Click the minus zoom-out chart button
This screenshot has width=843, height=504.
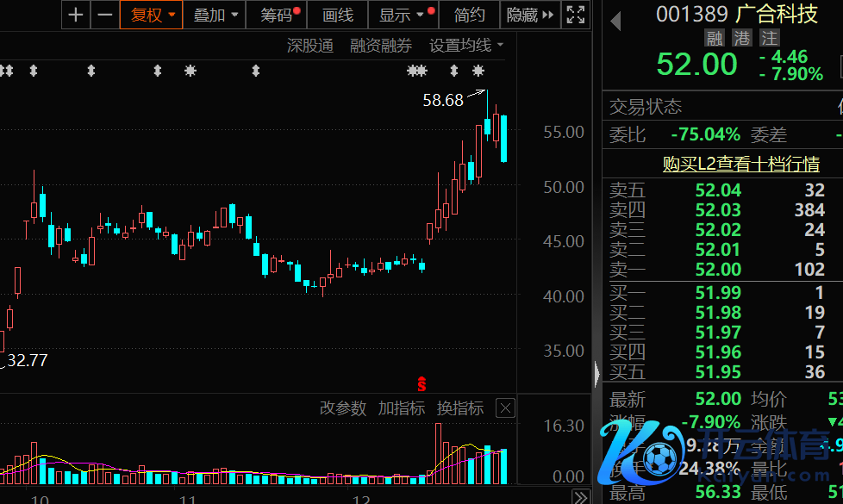[105, 15]
